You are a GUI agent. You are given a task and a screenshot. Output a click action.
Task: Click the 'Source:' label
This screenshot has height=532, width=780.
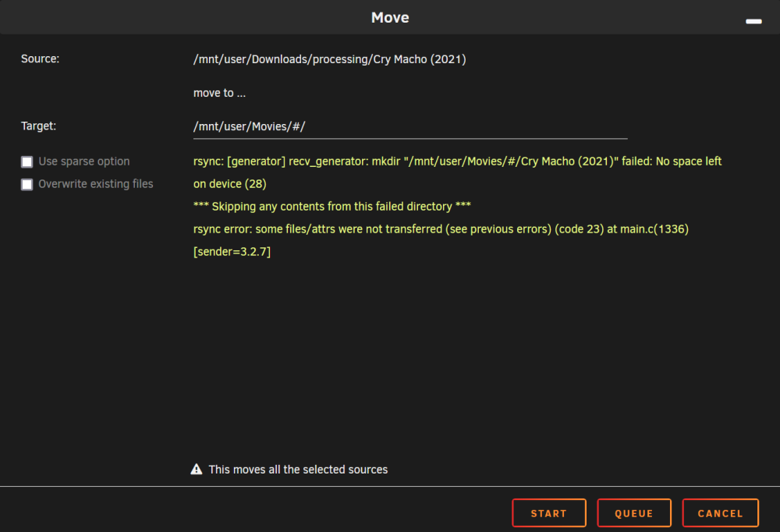[x=40, y=59]
